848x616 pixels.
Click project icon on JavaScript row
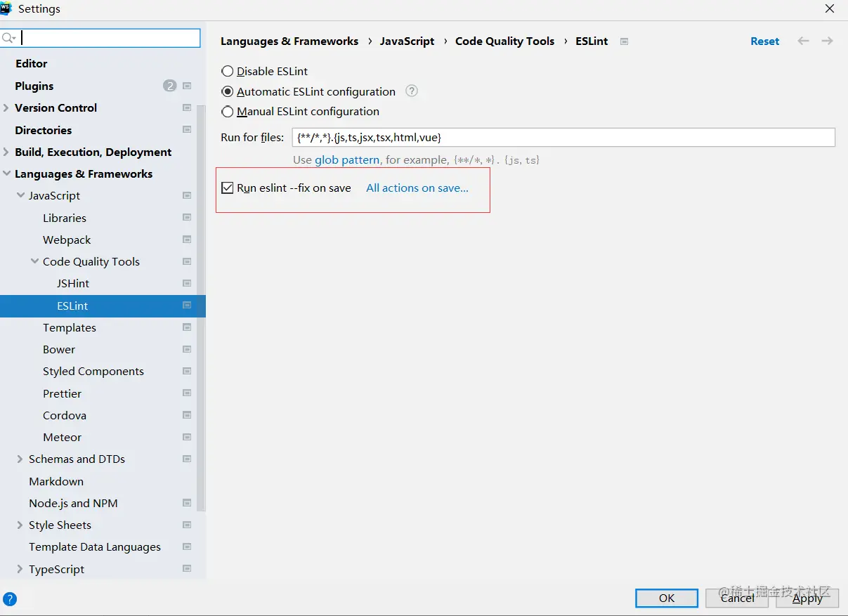pyautogui.click(x=187, y=195)
